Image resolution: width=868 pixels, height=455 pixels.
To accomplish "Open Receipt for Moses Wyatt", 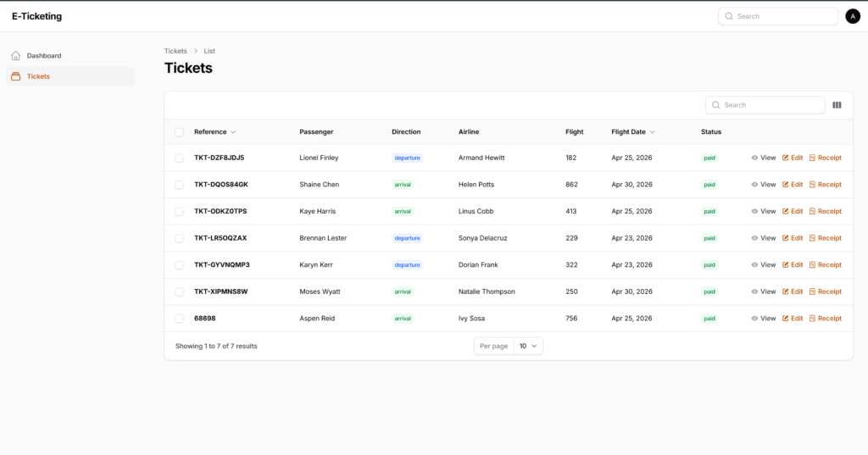I will click(x=826, y=291).
